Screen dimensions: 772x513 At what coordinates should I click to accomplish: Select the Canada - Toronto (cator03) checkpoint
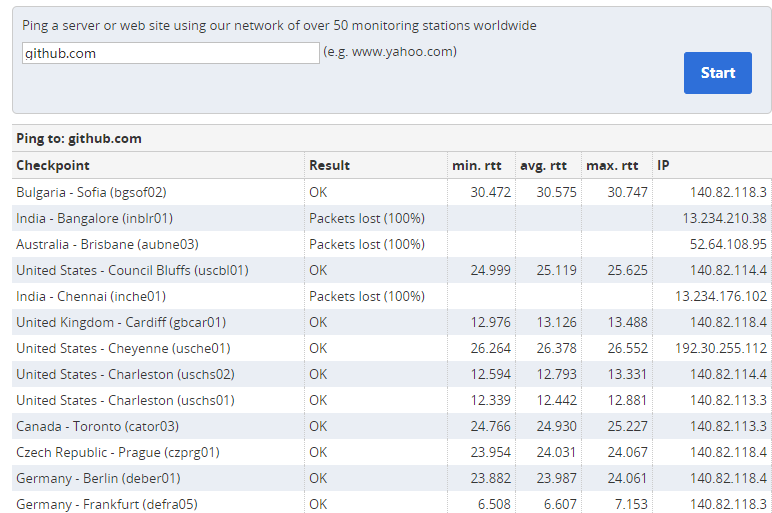tap(97, 426)
